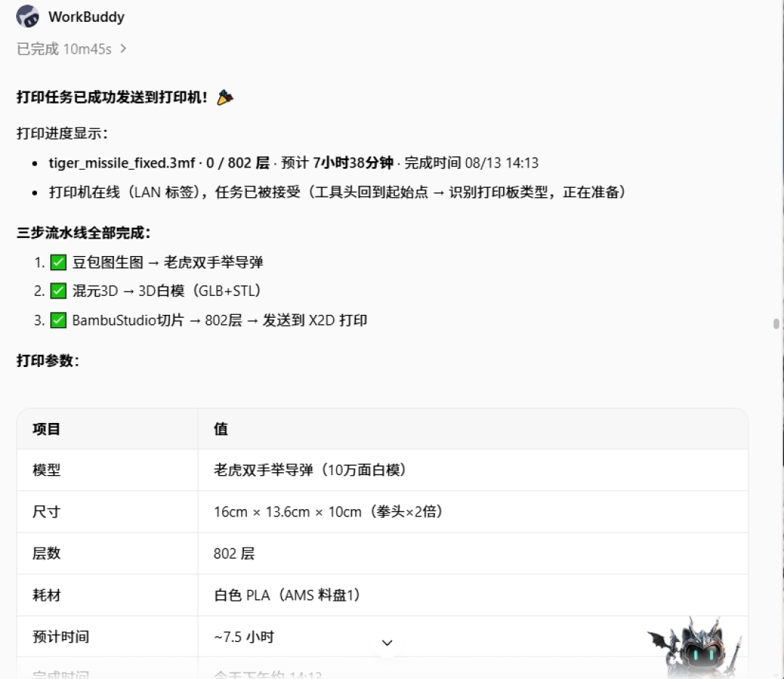The image size is (784, 679).
Task: Click the 打印参数 heading
Action: click(x=47, y=361)
